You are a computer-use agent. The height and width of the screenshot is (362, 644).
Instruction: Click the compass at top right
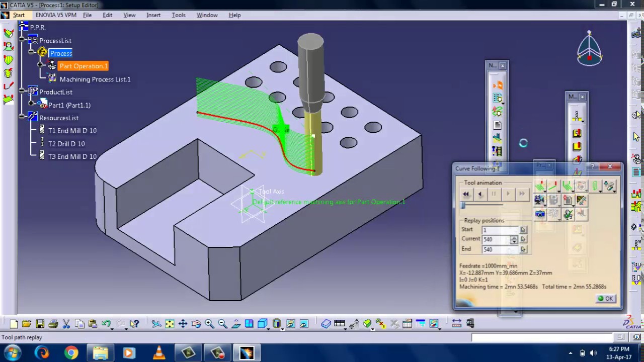point(589,49)
